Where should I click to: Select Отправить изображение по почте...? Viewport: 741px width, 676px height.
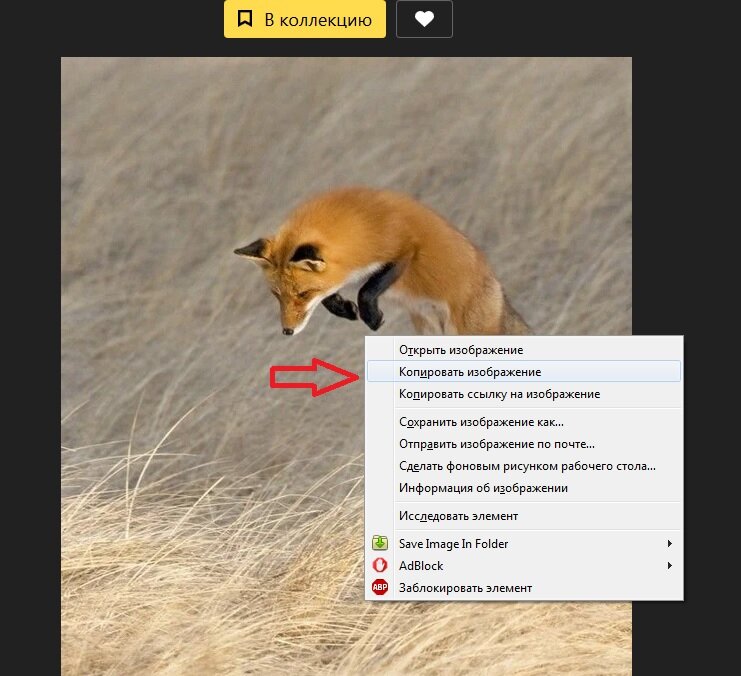[x=497, y=444]
